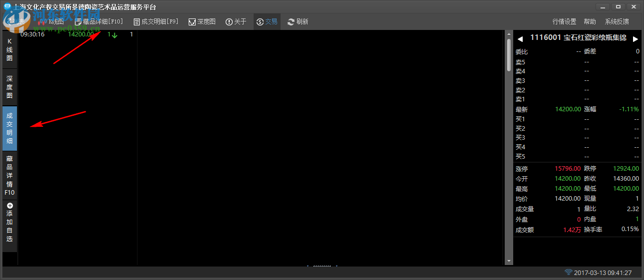Select the 卖5 order row
This screenshot has height=280, width=644.
(x=578, y=62)
